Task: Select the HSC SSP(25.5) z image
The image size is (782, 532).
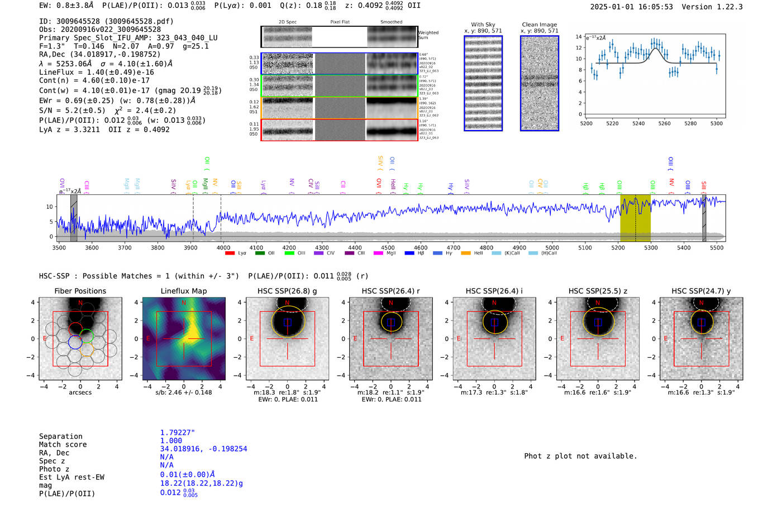Action: 598,338
